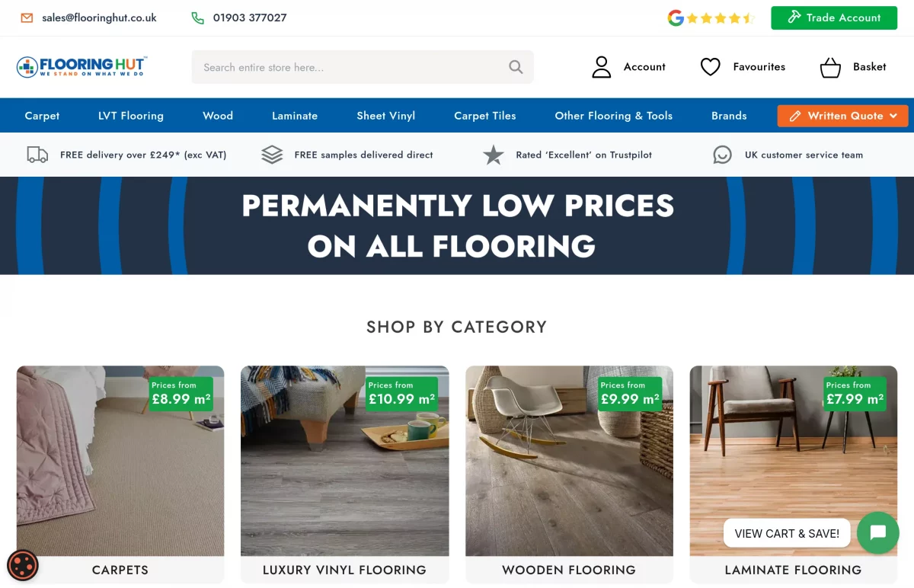Screen dimensions: 914x588
Task: Click the Favourites heart icon
Action: pos(710,67)
